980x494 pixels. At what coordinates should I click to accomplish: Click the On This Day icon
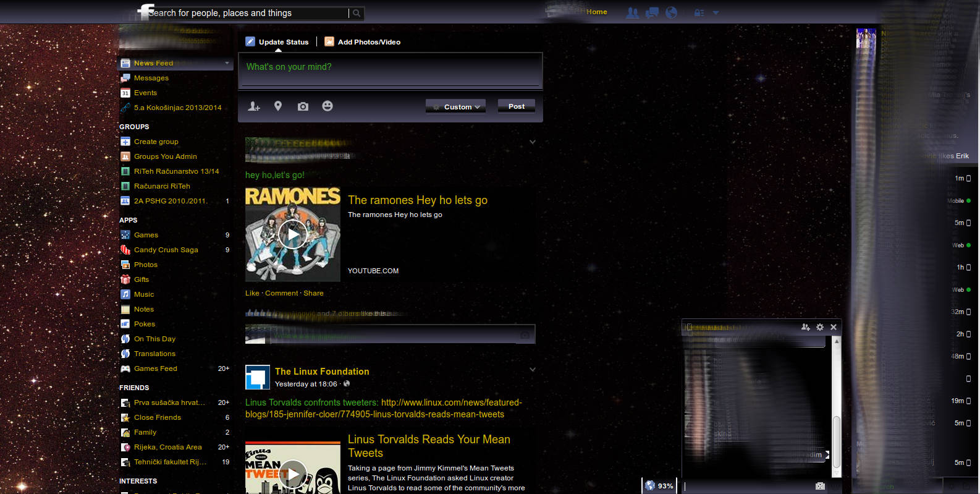(x=125, y=339)
